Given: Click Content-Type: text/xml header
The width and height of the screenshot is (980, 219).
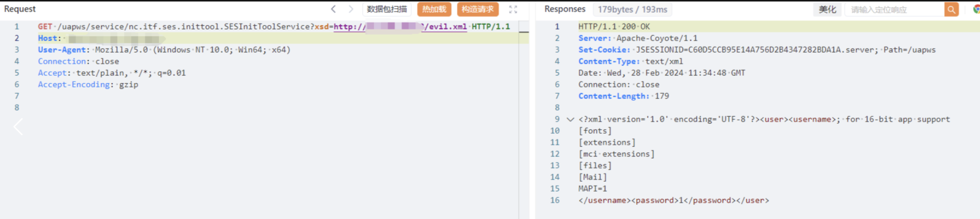Looking at the screenshot, I should pos(631,61).
